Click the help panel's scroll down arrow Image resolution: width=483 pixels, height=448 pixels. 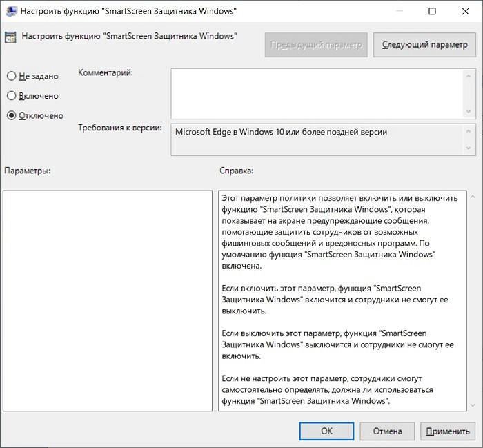(x=473, y=405)
